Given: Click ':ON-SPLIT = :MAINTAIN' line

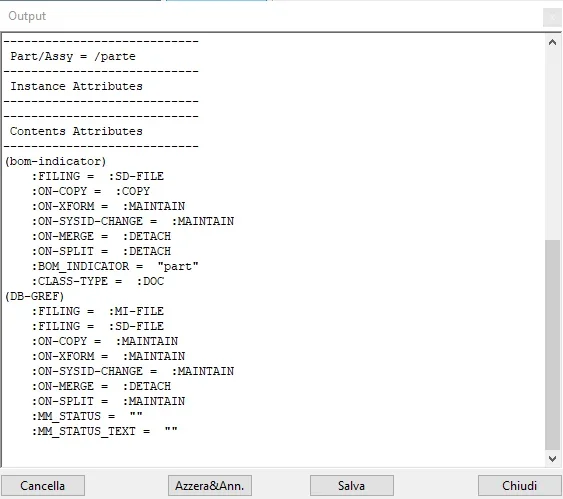Looking at the screenshot, I should [108, 401].
